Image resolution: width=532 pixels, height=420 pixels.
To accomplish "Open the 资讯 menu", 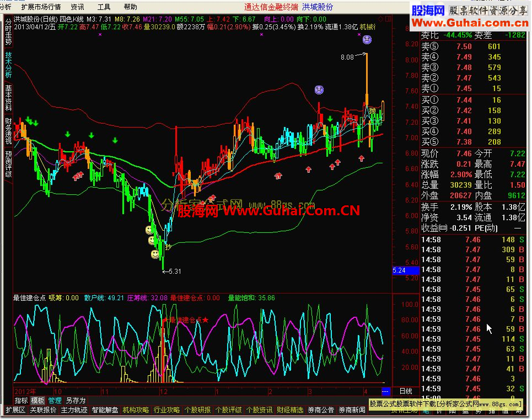I will click(x=77, y=7).
